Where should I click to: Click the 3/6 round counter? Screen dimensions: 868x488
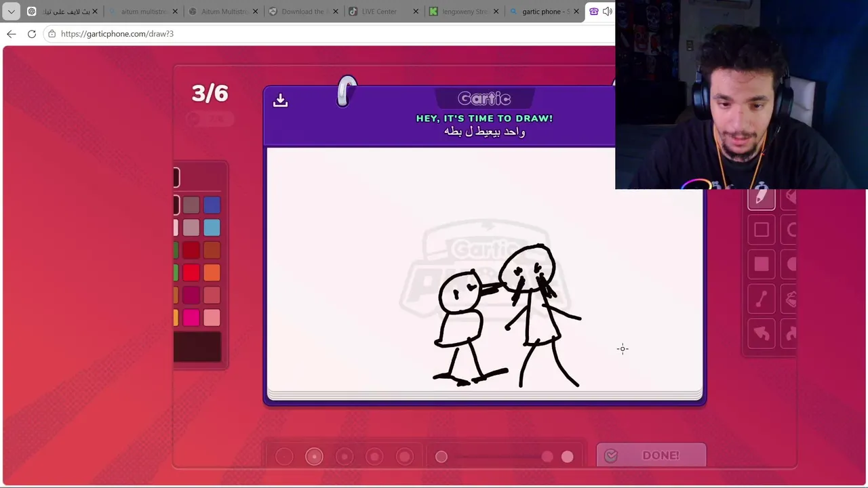210,94
